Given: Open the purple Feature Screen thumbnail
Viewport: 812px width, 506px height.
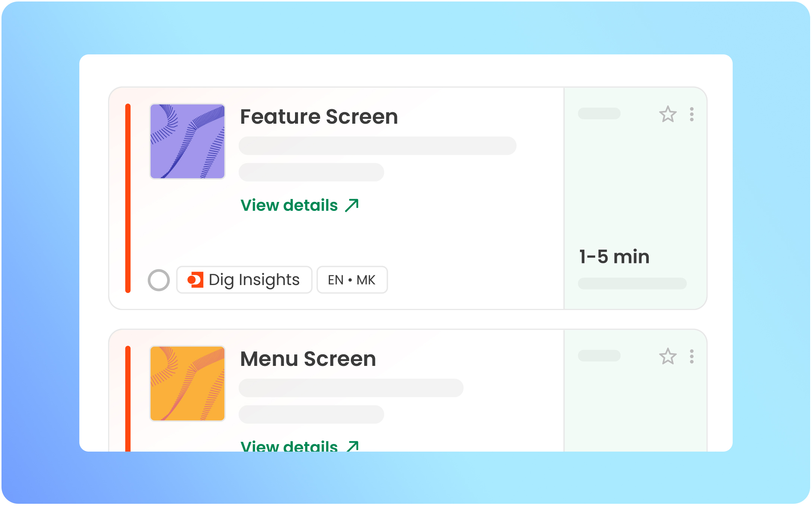Looking at the screenshot, I should pyautogui.click(x=187, y=141).
